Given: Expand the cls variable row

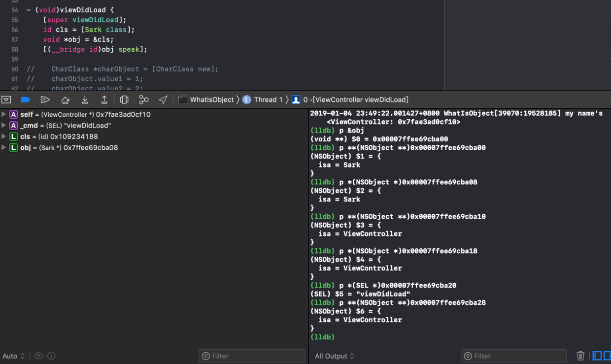Looking at the screenshot, I should (x=4, y=136).
